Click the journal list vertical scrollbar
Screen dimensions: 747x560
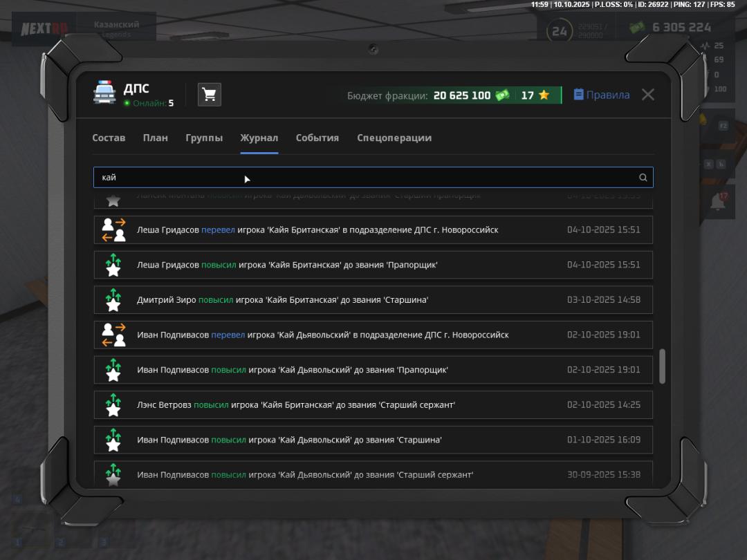coord(662,366)
